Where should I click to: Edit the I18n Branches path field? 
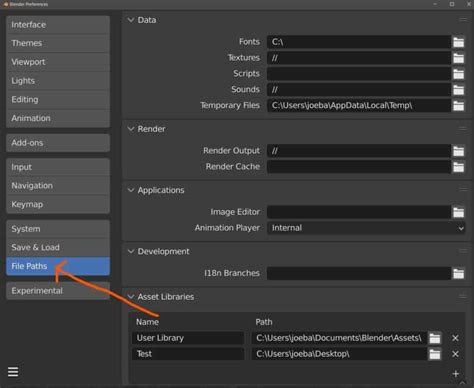coord(359,273)
